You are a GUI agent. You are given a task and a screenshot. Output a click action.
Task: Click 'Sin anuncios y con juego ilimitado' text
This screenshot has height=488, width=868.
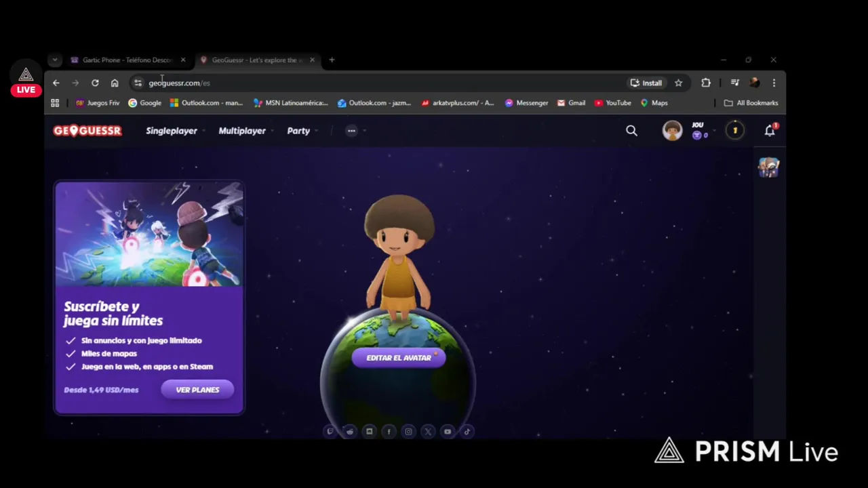pyautogui.click(x=141, y=340)
